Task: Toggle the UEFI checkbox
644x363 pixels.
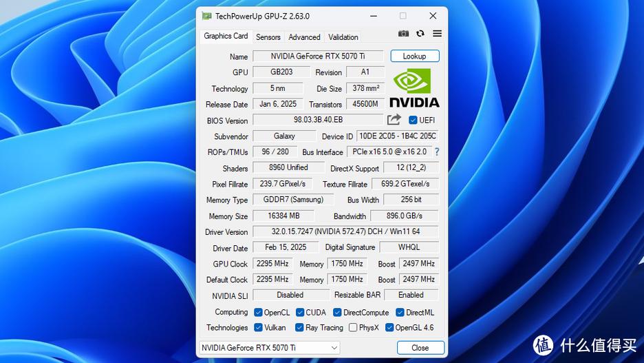Action: 413,120
